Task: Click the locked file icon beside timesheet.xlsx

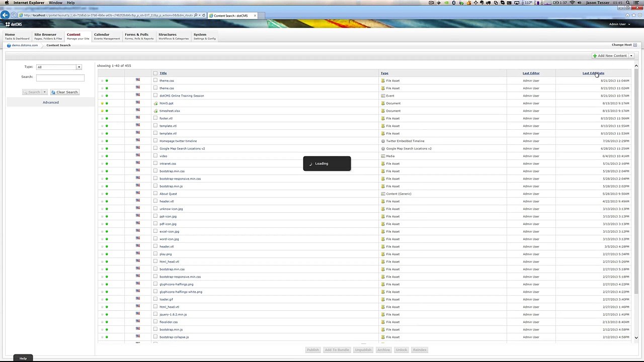Action: coord(155,111)
